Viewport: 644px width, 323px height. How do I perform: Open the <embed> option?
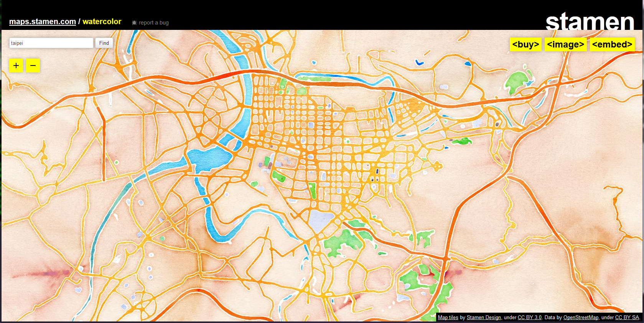(x=612, y=44)
